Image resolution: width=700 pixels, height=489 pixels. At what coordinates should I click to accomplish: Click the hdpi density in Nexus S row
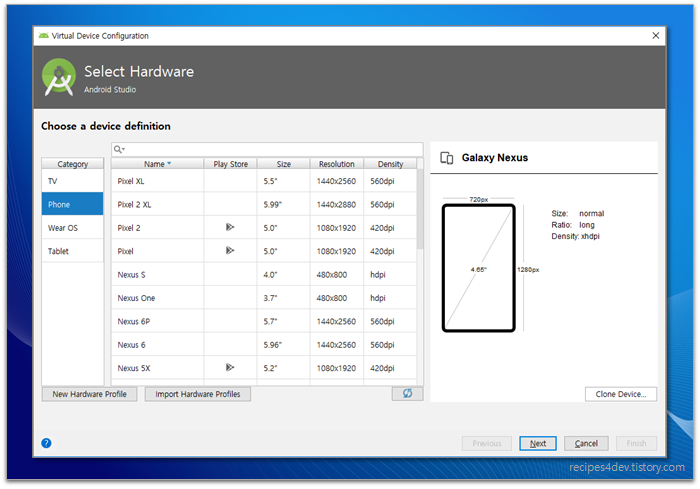point(378,275)
